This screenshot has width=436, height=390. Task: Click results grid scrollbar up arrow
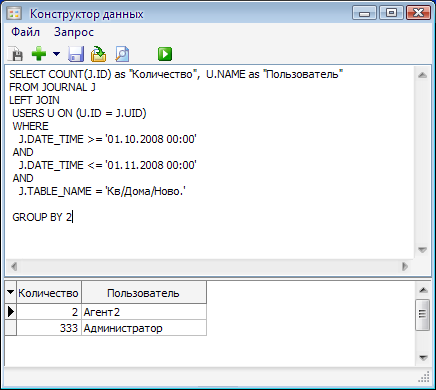coord(423,290)
